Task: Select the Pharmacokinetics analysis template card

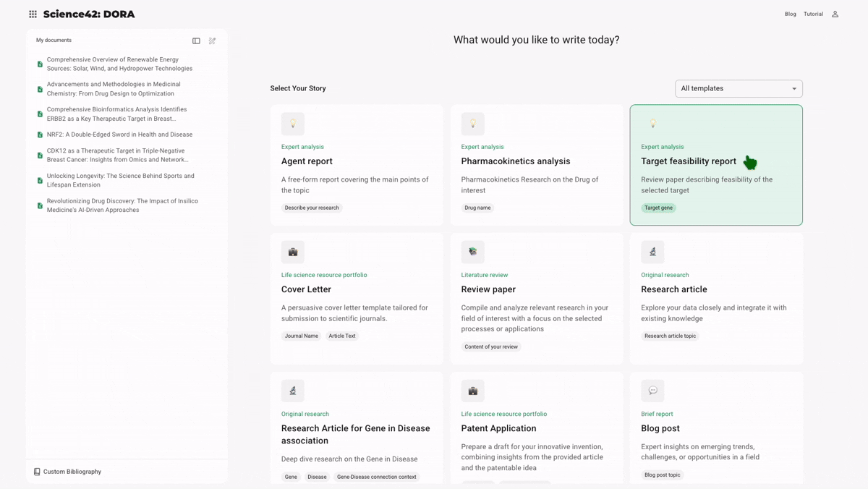Action: pos(536,165)
